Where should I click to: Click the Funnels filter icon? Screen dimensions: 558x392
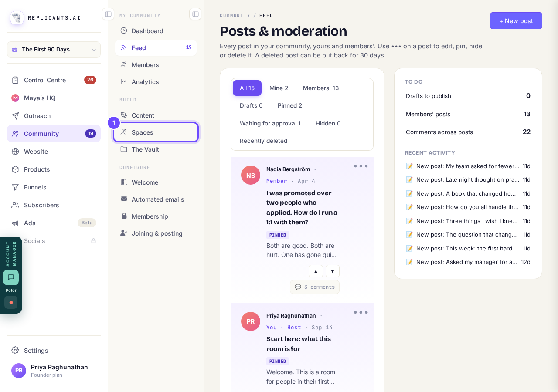[x=15, y=187]
